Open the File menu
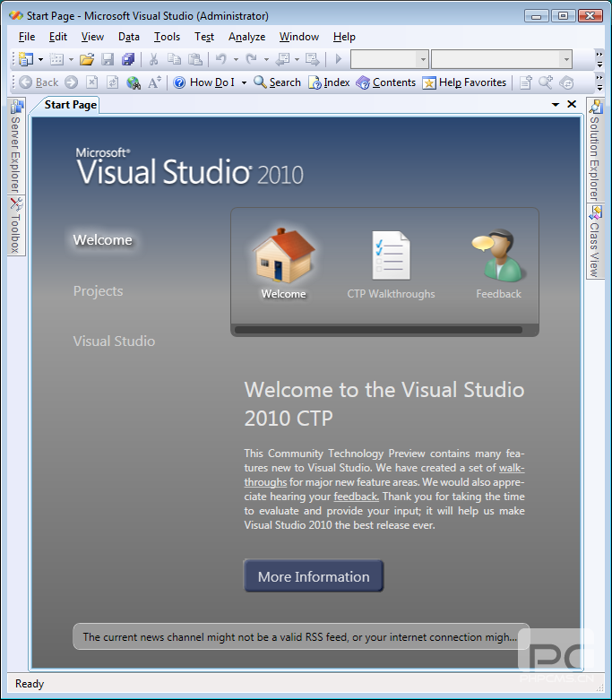The height and width of the screenshot is (700, 612). [x=27, y=37]
